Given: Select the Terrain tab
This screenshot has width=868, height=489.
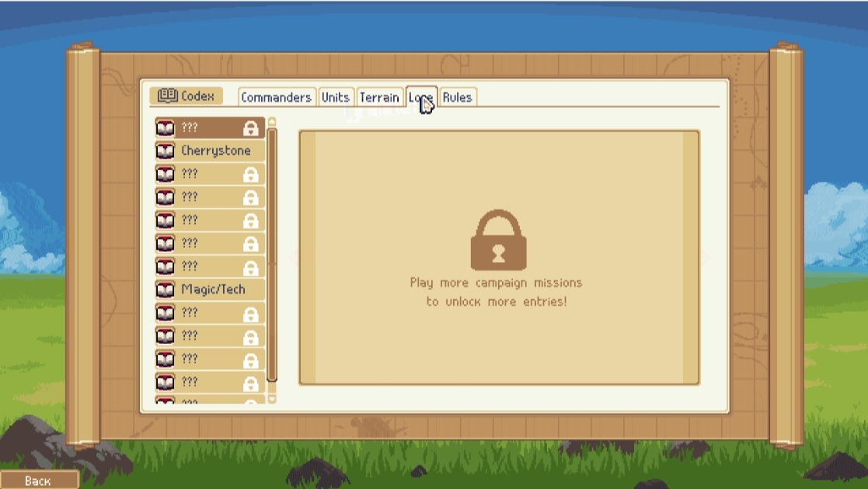Looking at the screenshot, I should click(379, 97).
